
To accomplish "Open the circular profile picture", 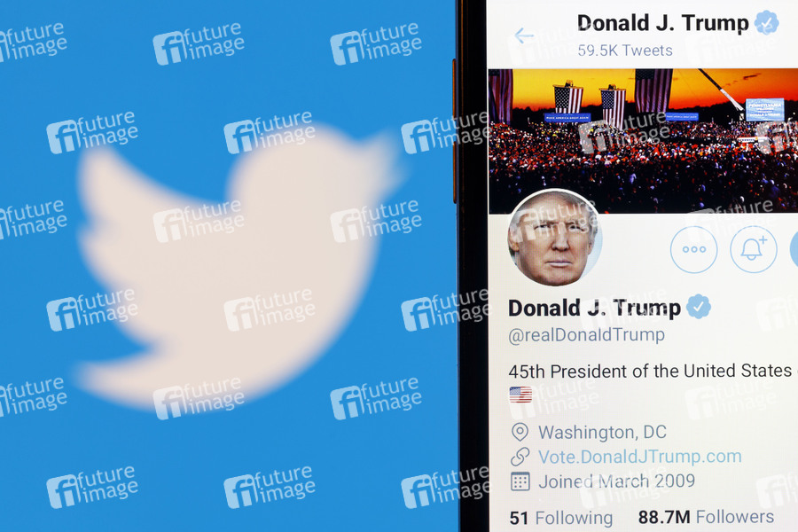I will pos(554,238).
